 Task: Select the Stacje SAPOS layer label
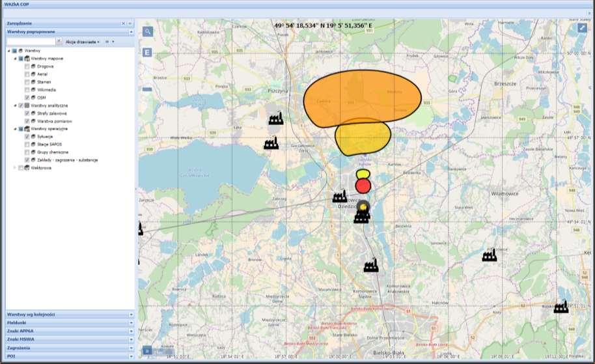coord(49,145)
